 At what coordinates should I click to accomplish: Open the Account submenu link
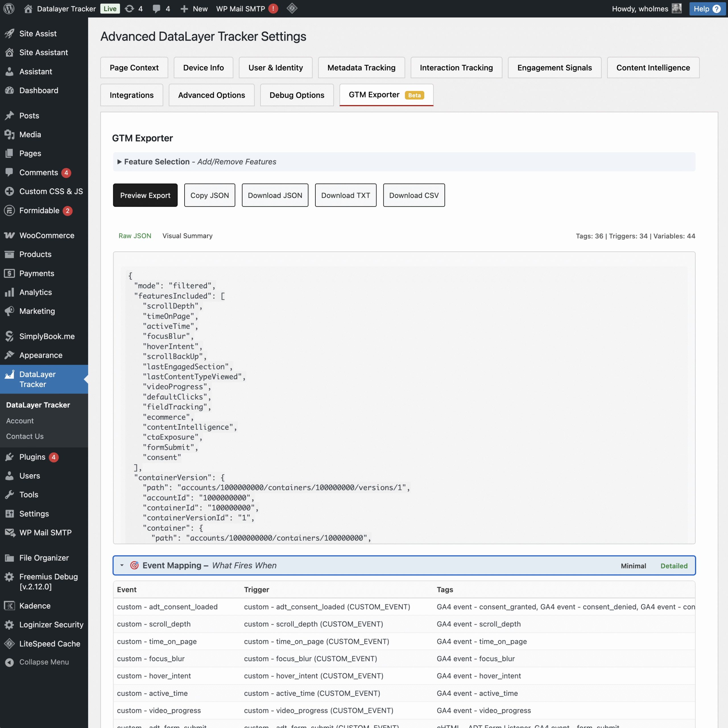click(20, 421)
